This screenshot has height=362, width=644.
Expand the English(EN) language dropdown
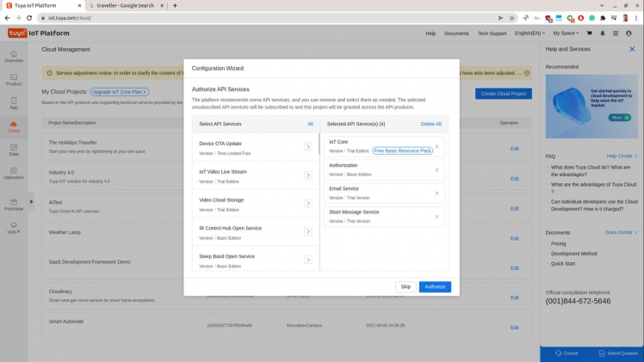click(529, 34)
